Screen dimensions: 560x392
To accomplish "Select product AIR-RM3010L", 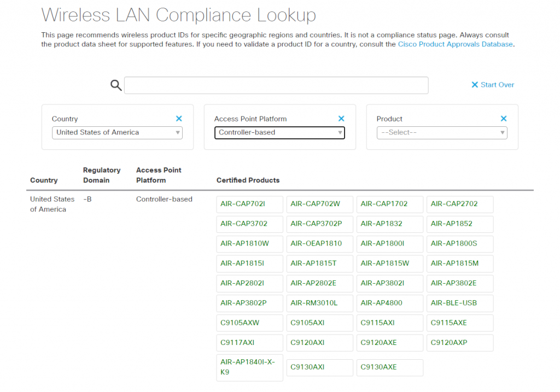I will [319, 303].
